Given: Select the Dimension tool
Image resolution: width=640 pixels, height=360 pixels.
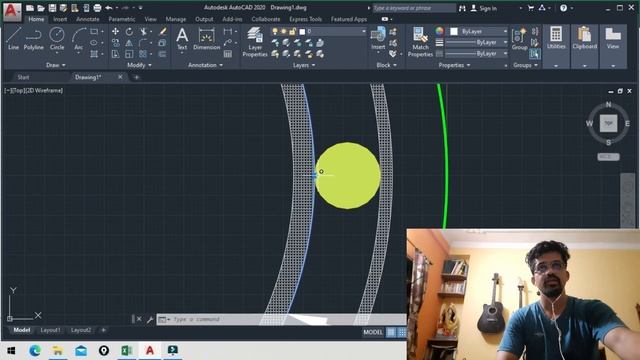Looking at the screenshot, I should pyautogui.click(x=207, y=39).
